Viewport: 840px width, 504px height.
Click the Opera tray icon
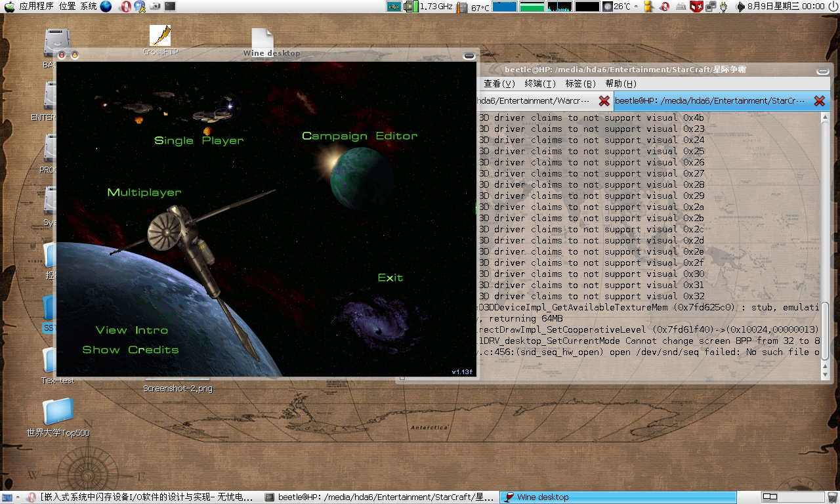(x=664, y=7)
